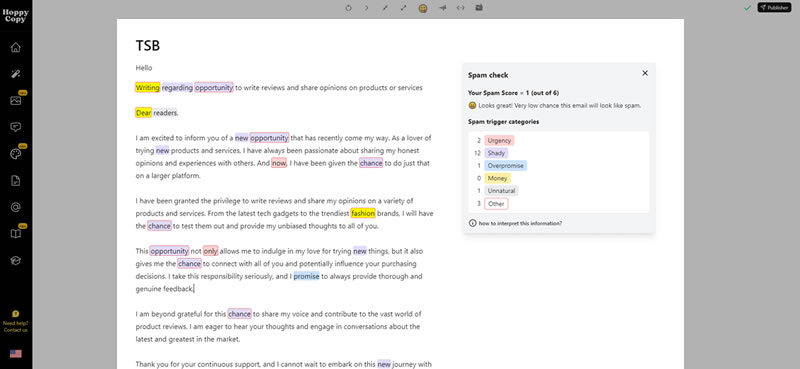Click the paper plane send icon in toolbar

coord(442,8)
